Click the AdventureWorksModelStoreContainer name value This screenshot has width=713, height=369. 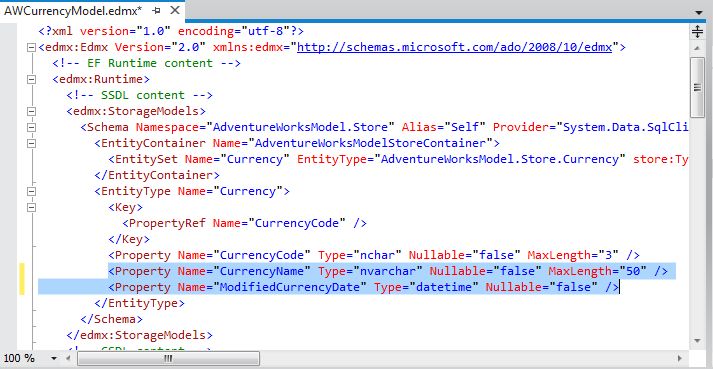[x=370, y=143]
